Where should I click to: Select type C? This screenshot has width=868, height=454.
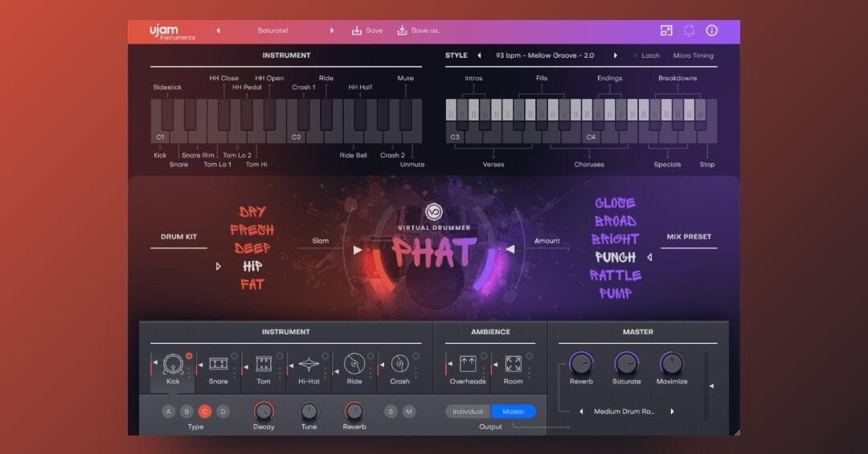coord(205,411)
